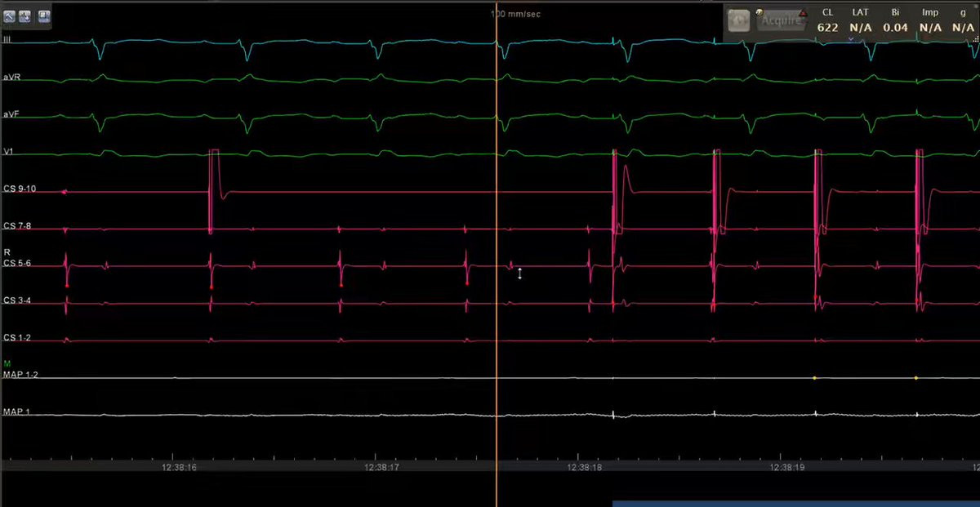Viewport: 980px width, 507px height.
Task: Click the first yellow annotation dot on MAP 1-2
Action: pos(814,378)
